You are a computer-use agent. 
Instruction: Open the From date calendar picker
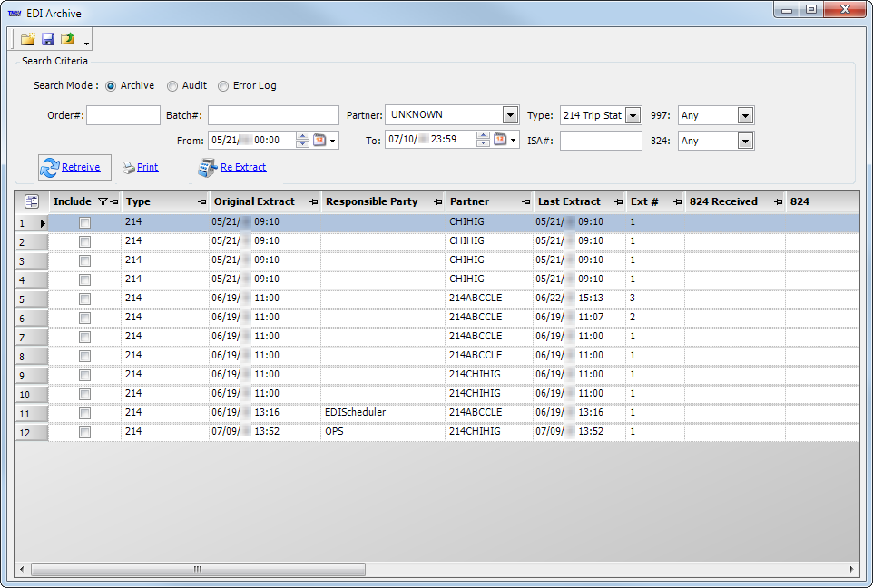319,140
